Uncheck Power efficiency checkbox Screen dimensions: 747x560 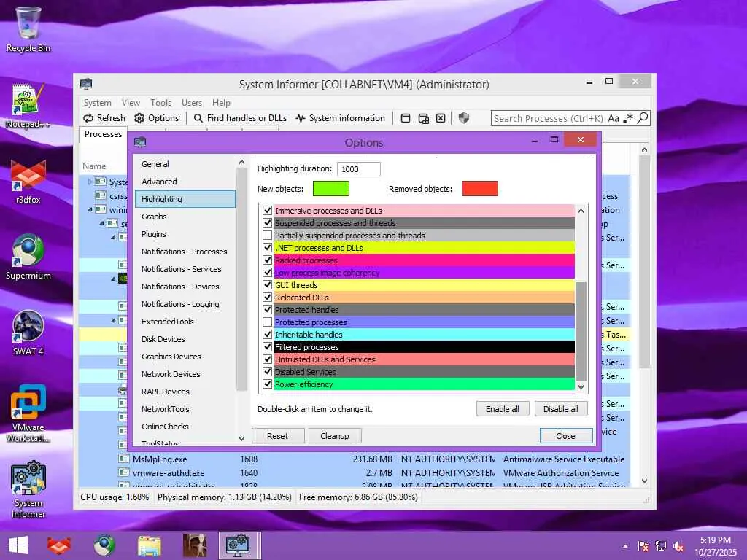(x=267, y=384)
